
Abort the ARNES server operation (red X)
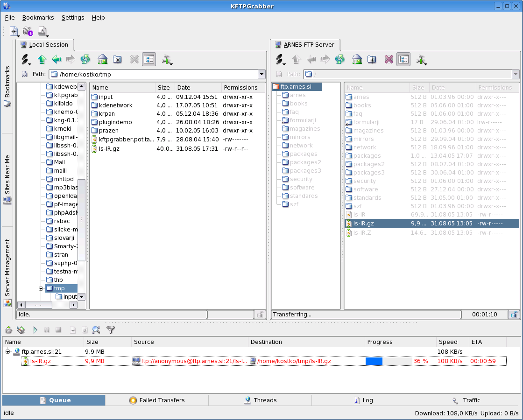click(x=389, y=59)
